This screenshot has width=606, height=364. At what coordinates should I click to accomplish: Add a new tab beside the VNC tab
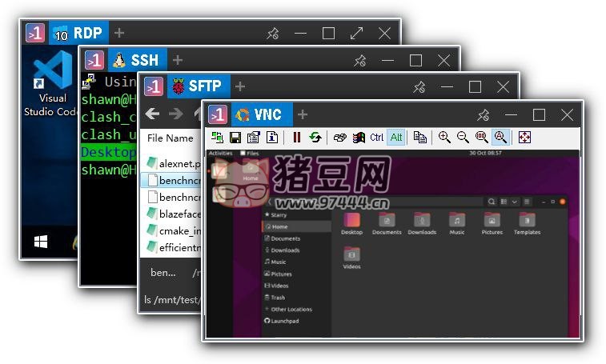tap(303, 114)
